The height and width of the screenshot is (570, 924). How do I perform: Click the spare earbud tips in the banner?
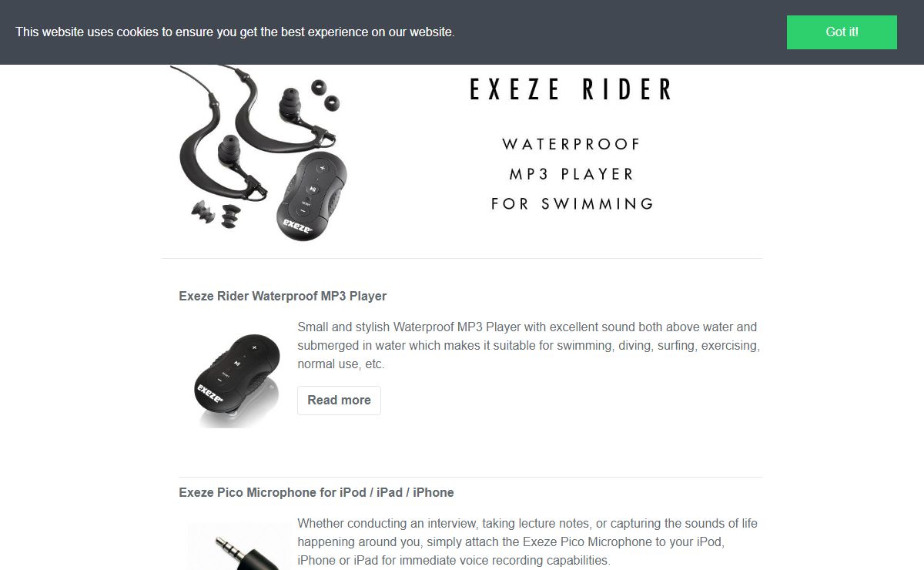(x=324, y=96)
